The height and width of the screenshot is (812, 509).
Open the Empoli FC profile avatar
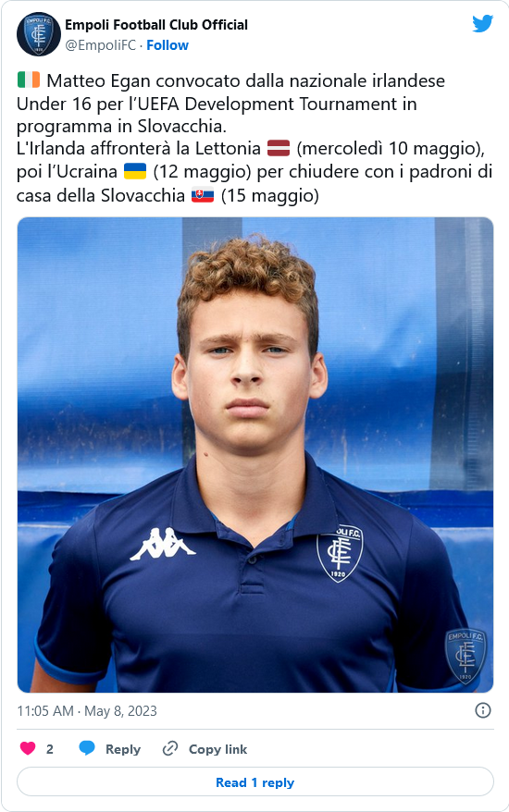pyautogui.click(x=38, y=34)
